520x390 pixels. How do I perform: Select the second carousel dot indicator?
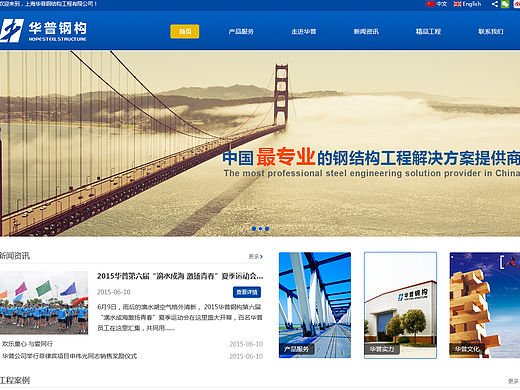tap(260, 229)
